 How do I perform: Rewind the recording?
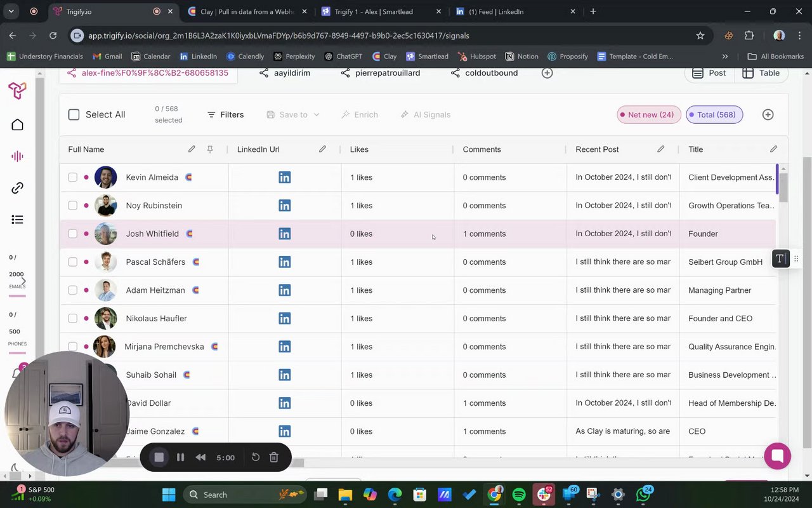click(x=200, y=457)
